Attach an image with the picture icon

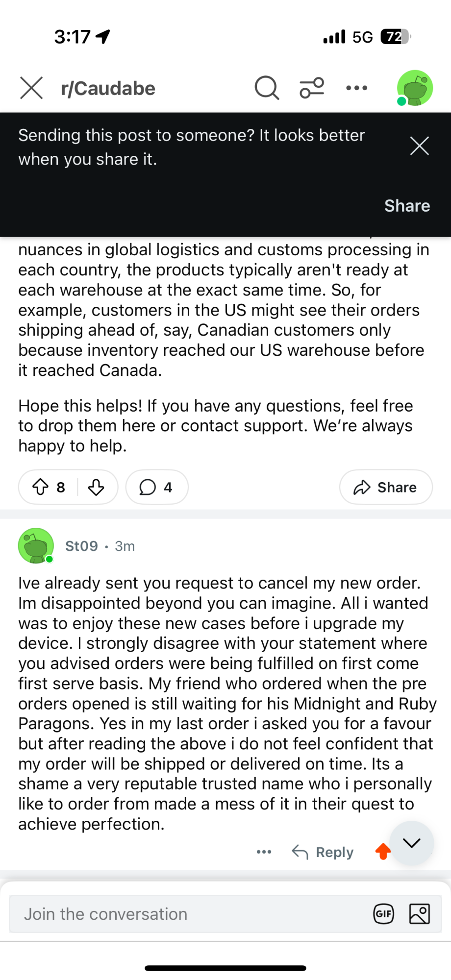tap(420, 914)
